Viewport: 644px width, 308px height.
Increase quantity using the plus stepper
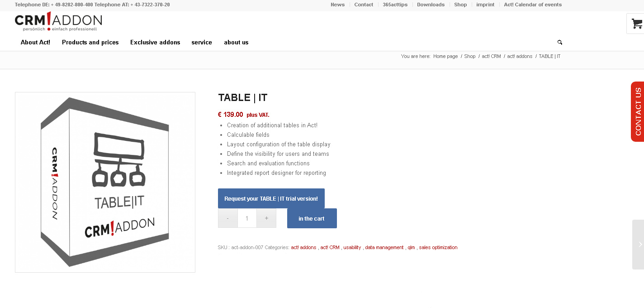point(266,218)
